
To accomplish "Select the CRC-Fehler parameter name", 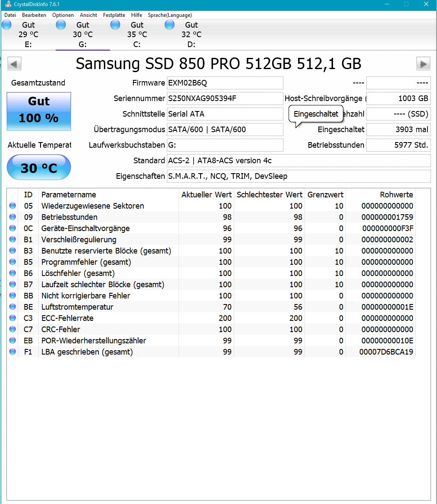I will (61, 330).
